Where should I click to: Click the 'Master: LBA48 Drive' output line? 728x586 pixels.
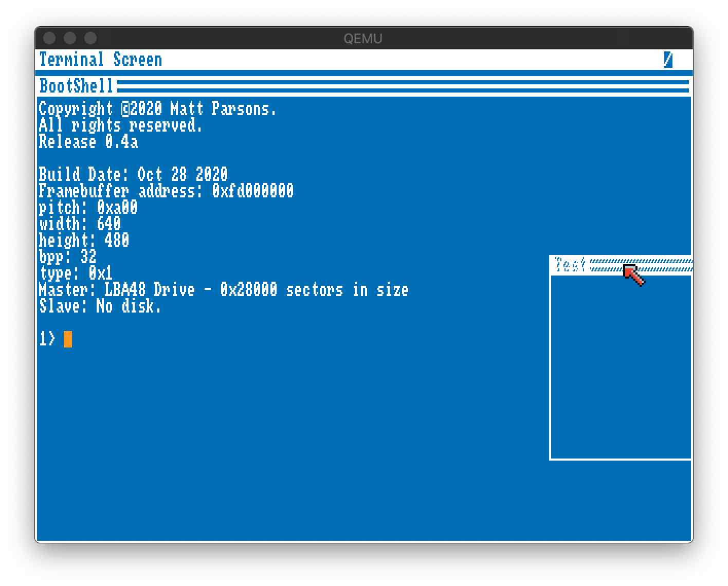[x=224, y=290]
